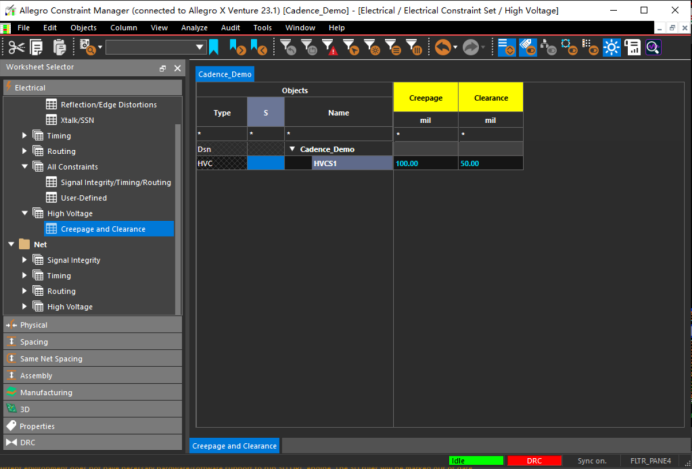
Task: Toggle the cyan Bookmark icon
Action: (213, 47)
